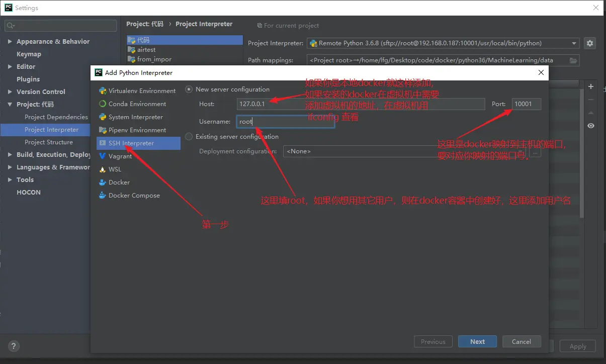Open Path mappings folder browse icon

click(x=573, y=60)
